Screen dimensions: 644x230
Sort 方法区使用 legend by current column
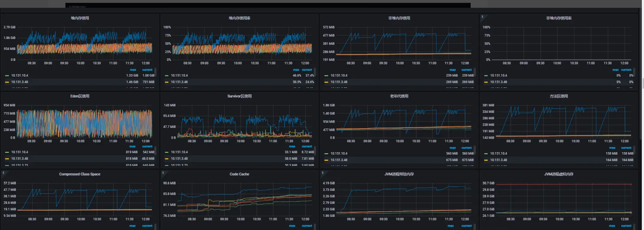(626, 148)
